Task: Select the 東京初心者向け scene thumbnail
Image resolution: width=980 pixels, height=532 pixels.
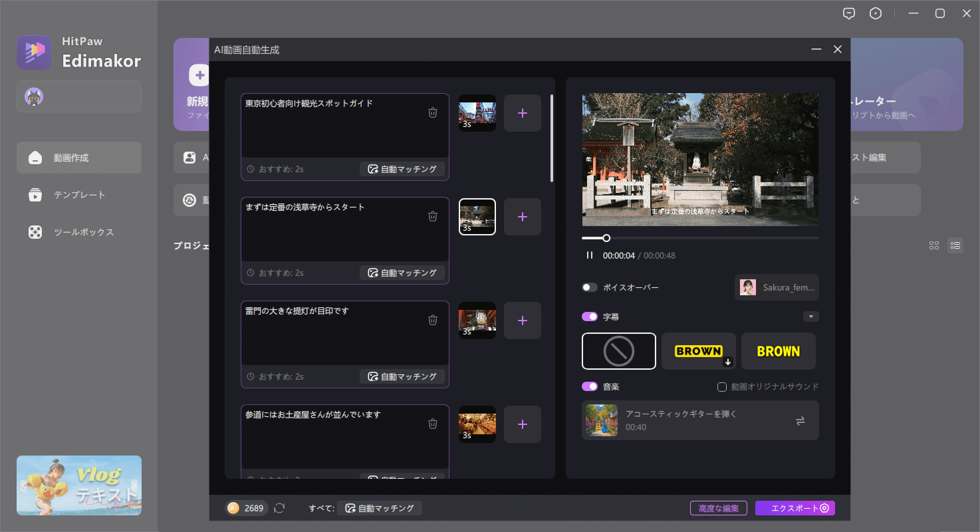Action: point(477,113)
